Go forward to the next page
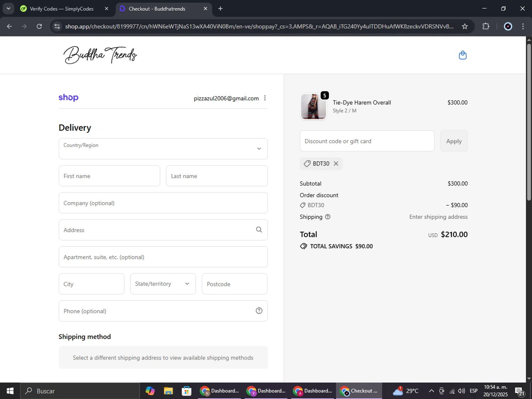 click(x=24, y=26)
